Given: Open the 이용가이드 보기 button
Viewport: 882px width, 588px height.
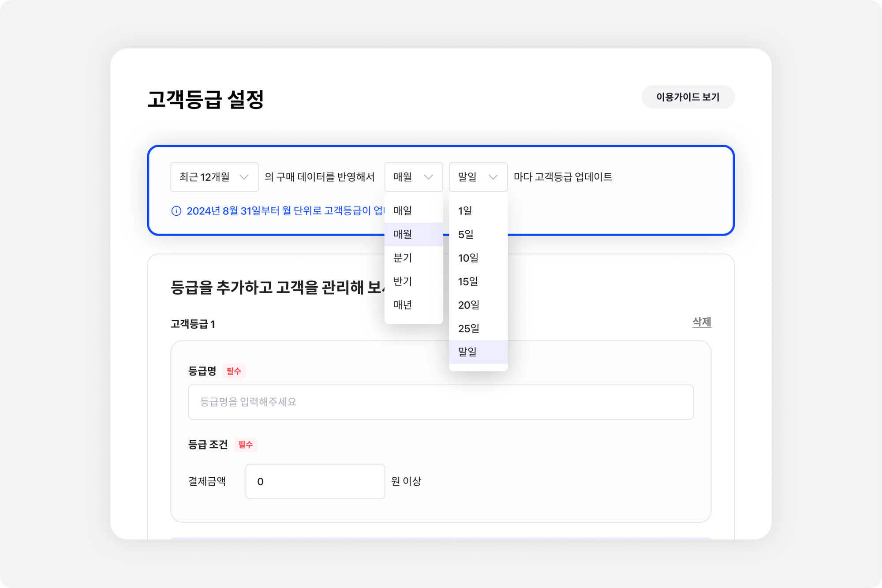Looking at the screenshot, I should [688, 97].
